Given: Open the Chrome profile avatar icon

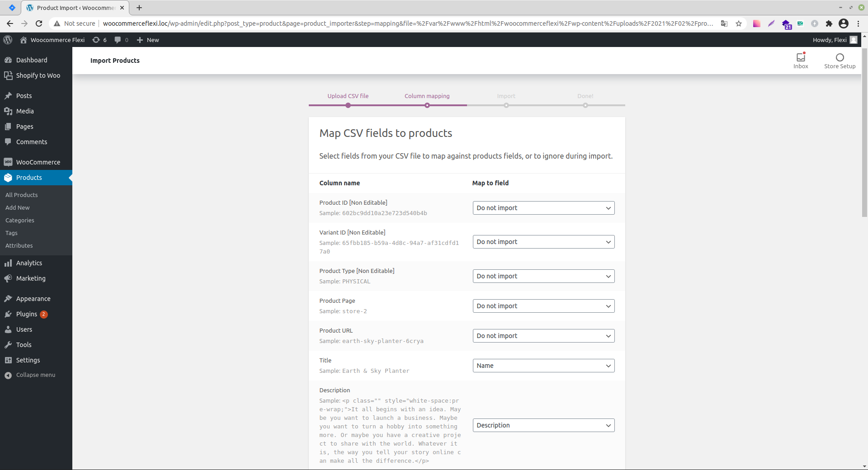Looking at the screenshot, I should pos(844,23).
